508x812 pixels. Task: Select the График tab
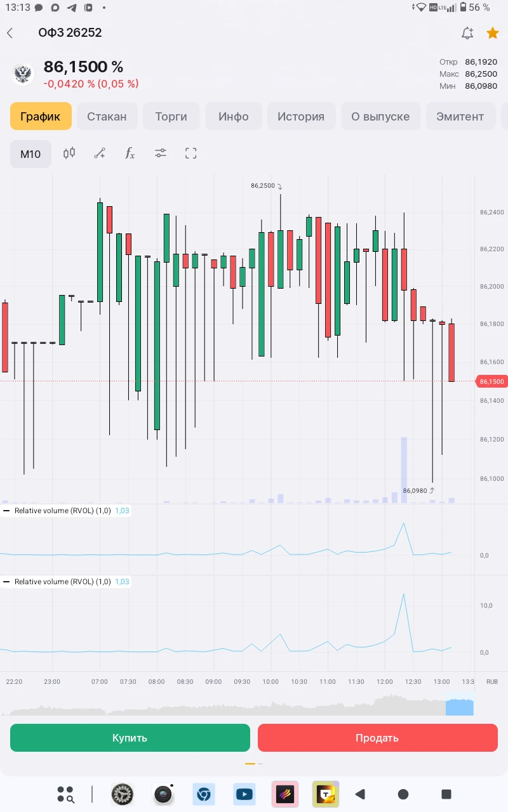point(41,116)
